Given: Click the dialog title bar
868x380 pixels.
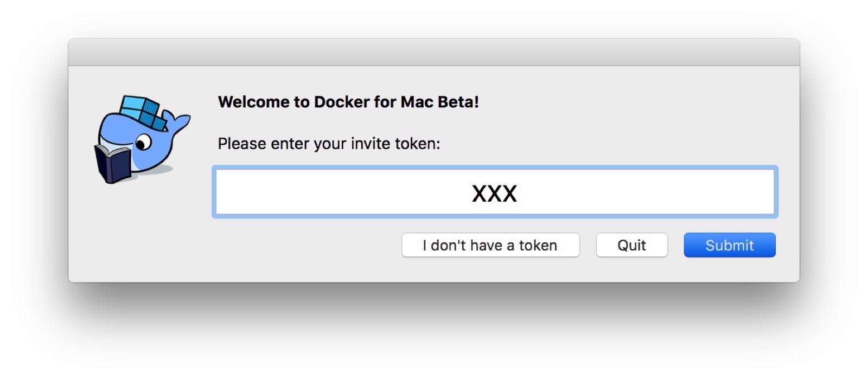Looking at the screenshot, I should [x=434, y=50].
